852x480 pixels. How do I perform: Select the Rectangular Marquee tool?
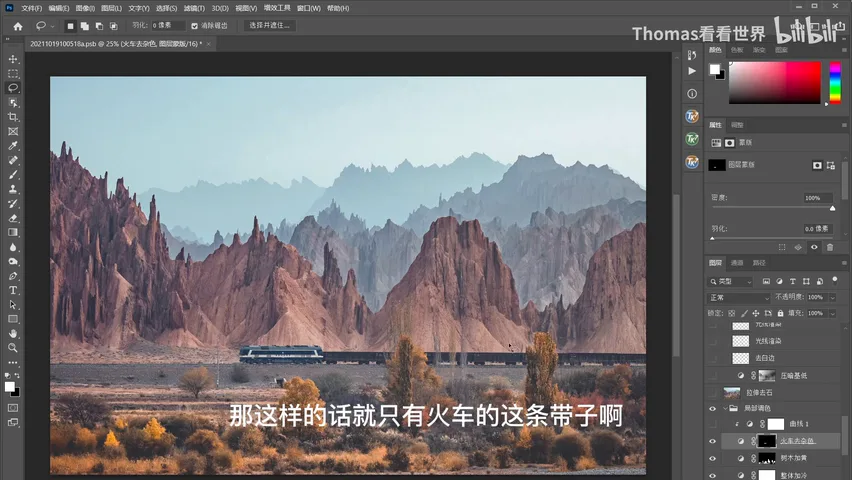point(13,73)
